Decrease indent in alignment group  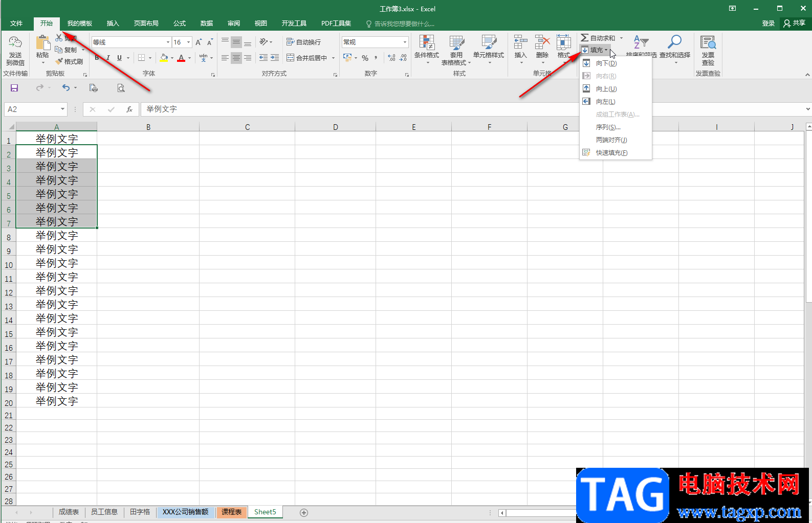264,58
